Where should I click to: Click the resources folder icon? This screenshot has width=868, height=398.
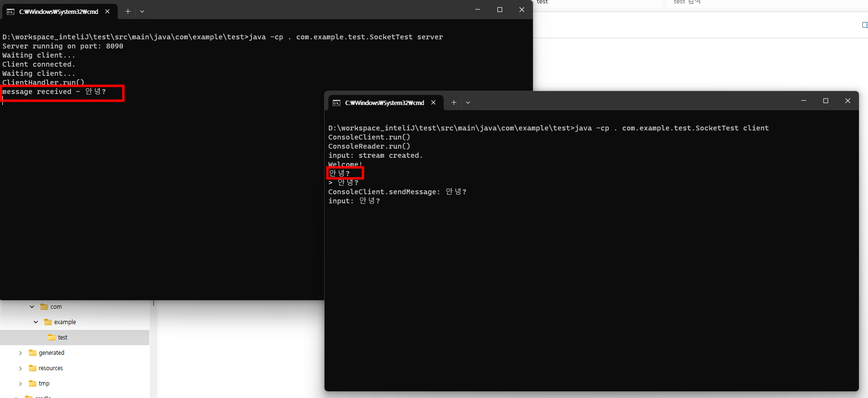(33, 368)
